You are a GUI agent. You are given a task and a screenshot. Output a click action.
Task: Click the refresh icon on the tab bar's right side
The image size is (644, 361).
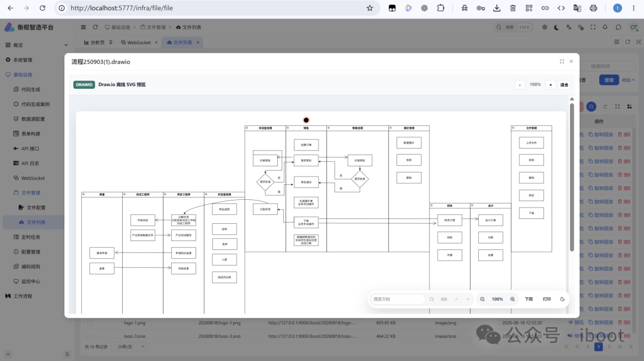coord(627,42)
